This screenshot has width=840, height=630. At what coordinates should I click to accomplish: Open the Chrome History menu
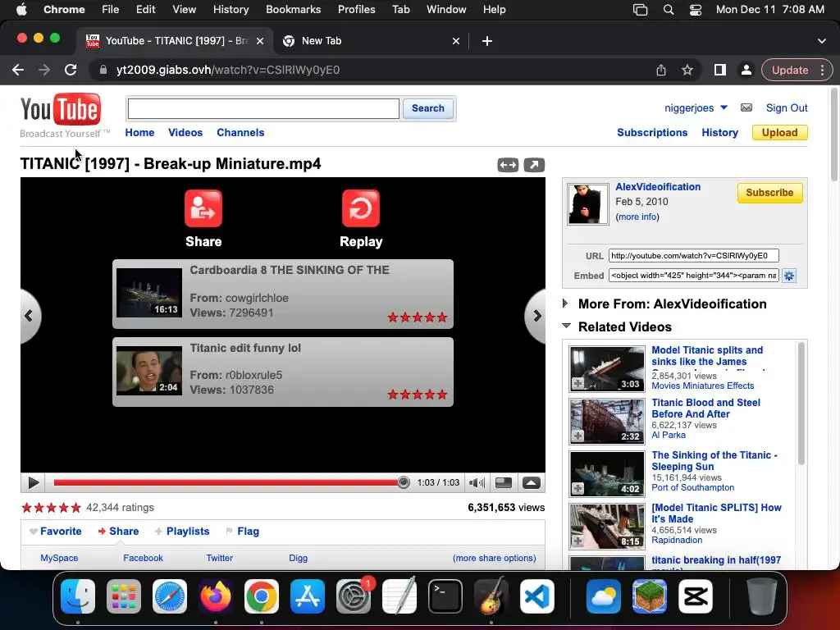click(231, 9)
